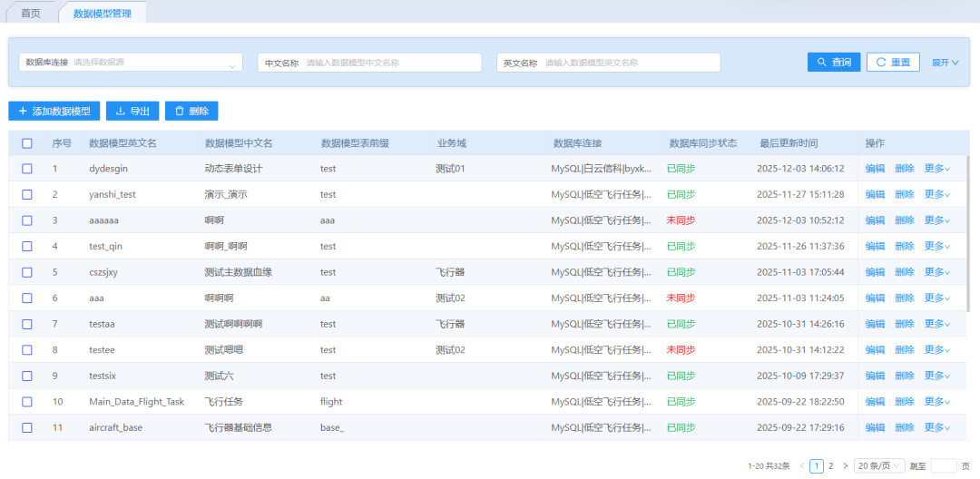The image size is (980, 479).
Task: Go to previous page using left arrow
Action: tap(802, 465)
